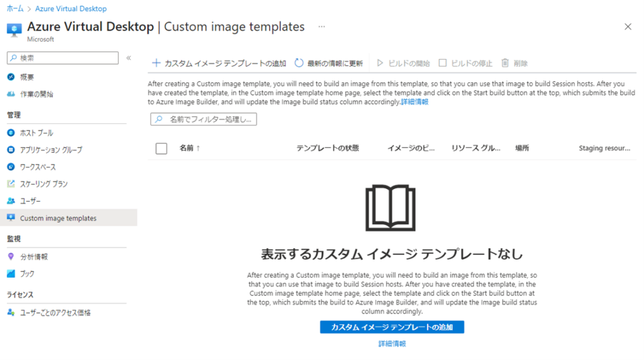Close the Custom image templates blade
The width and height of the screenshot is (644, 360).
tap(628, 26)
